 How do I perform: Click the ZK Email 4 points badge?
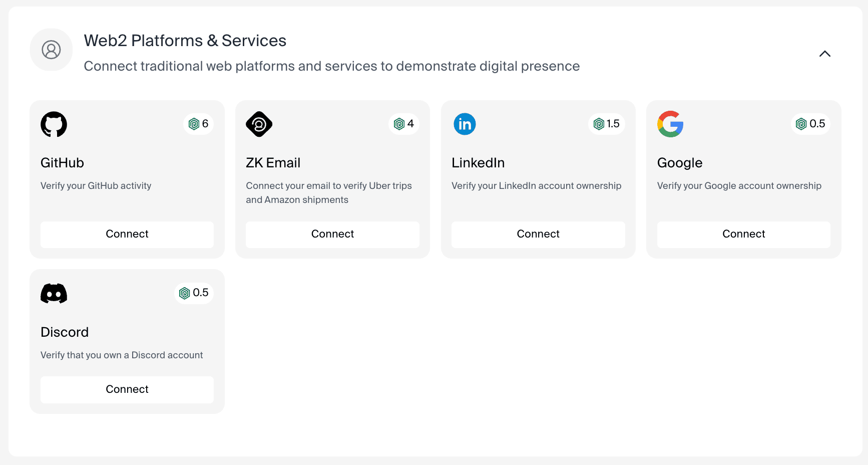pos(404,124)
